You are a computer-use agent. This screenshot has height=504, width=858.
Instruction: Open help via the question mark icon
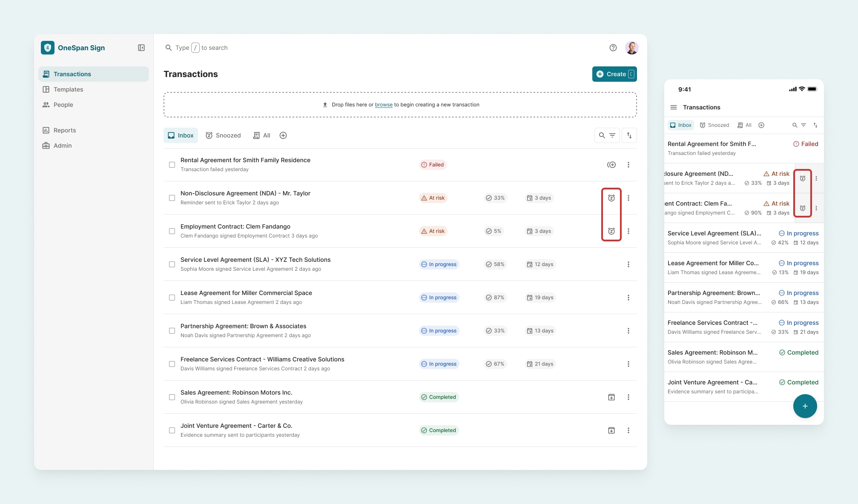click(x=613, y=48)
